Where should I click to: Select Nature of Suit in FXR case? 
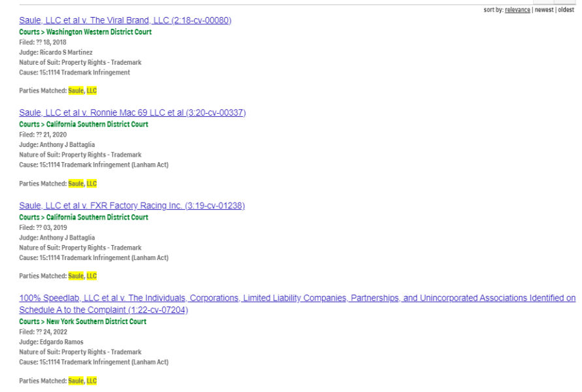point(80,248)
